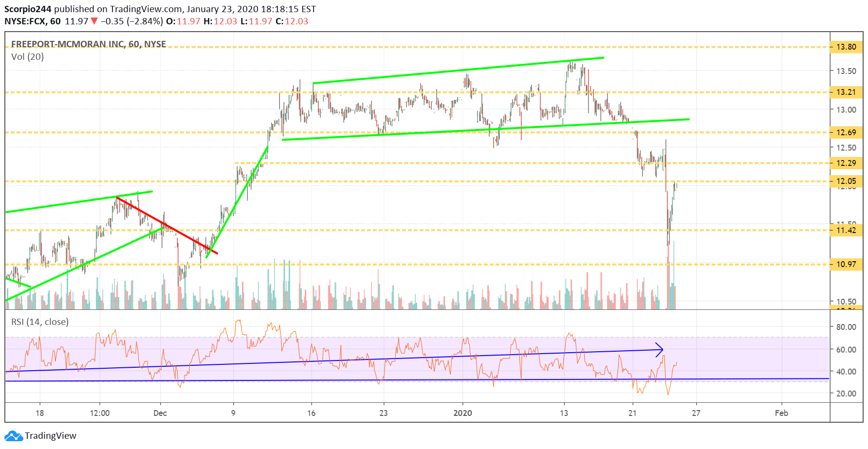
Task: Click the 16 date label on time axis
Action: [312, 413]
